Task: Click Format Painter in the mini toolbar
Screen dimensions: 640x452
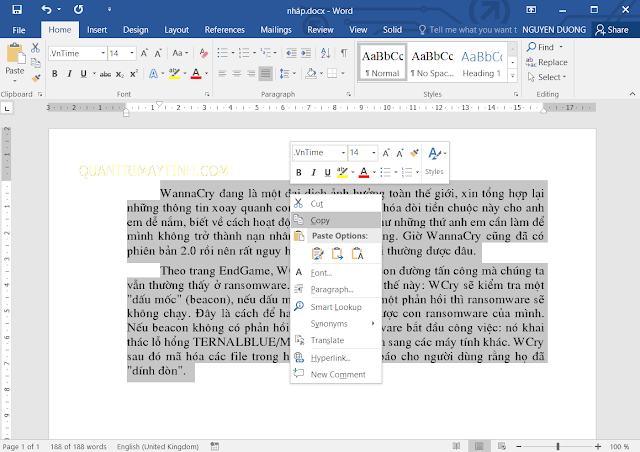Action: 414,153
